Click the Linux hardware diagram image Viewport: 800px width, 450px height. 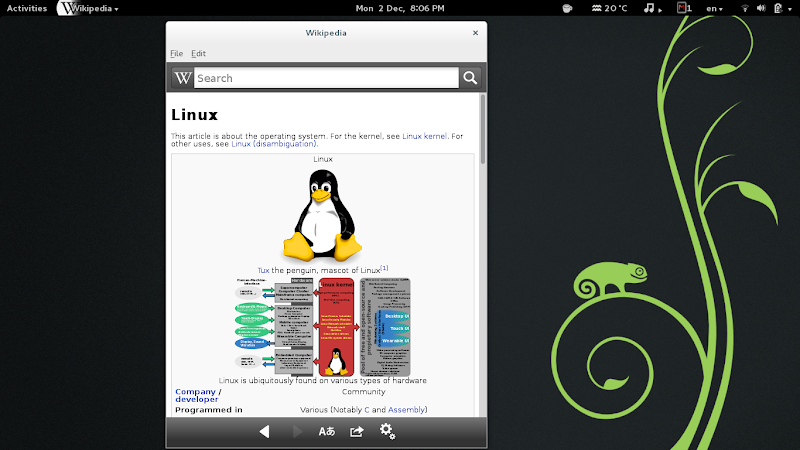pos(322,327)
